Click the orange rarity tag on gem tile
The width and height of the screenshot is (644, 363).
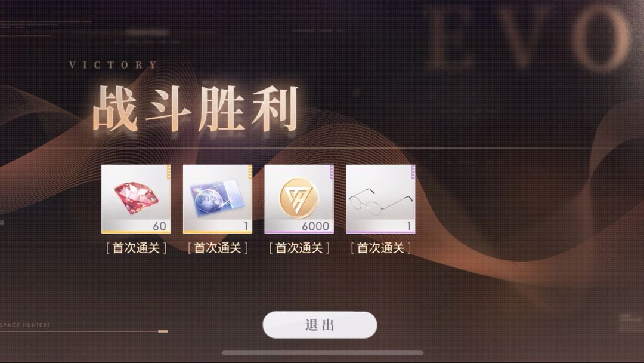tap(169, 173)
